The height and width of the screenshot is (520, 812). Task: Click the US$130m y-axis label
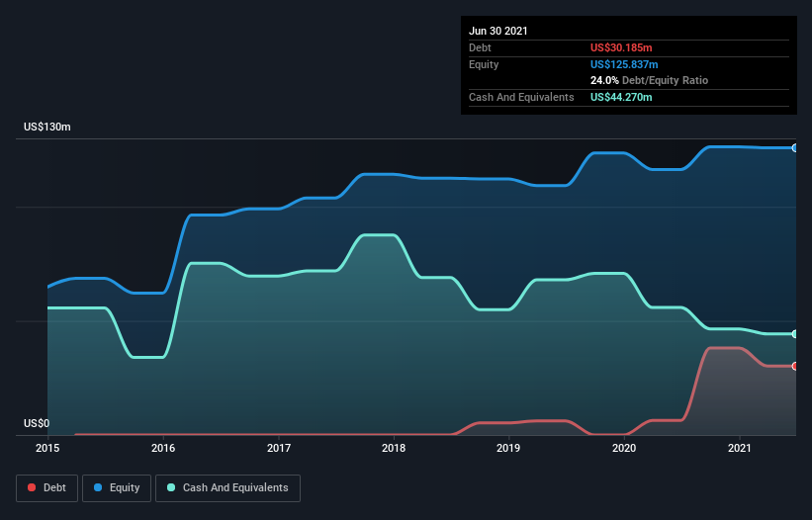tap(47, 127)
